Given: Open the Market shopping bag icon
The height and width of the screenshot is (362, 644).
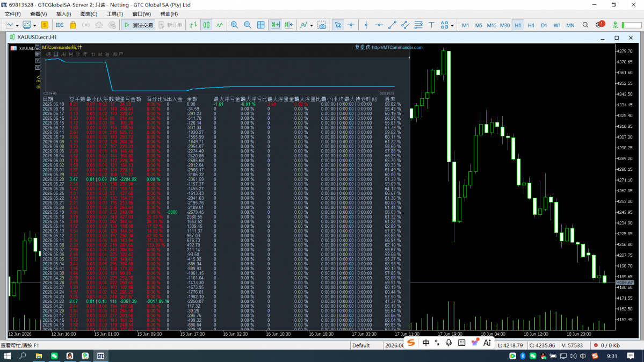Looking at the screenshot, I should (x=73, y=25).
